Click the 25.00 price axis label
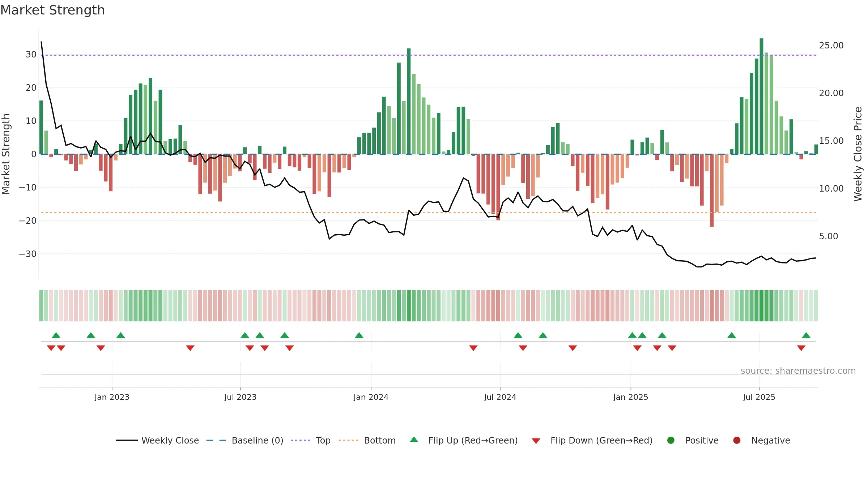The width and height of the screenshot is (868, 488). [831, 45]
